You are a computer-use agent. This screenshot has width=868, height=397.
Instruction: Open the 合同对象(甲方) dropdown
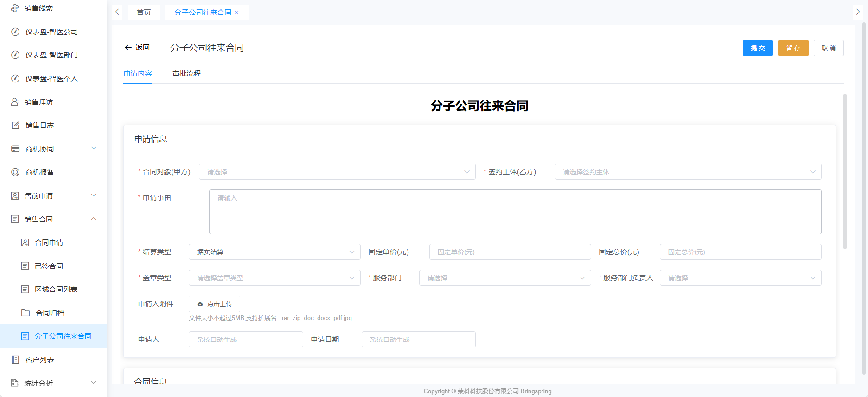[337, 172]
